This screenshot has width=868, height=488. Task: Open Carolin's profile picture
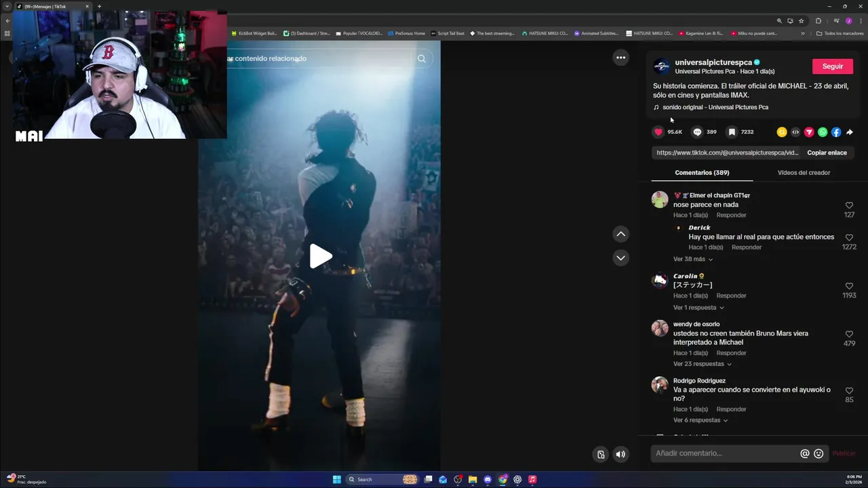pos(660,280)
